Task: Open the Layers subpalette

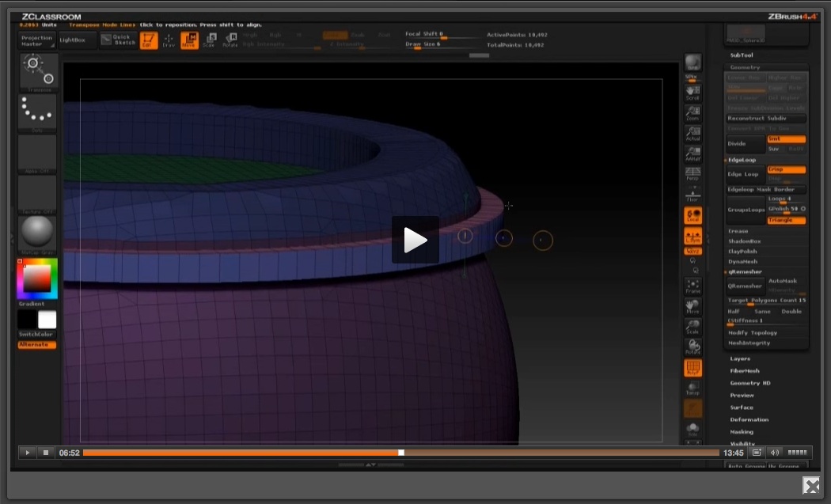Action: click(x=740, y=358)
